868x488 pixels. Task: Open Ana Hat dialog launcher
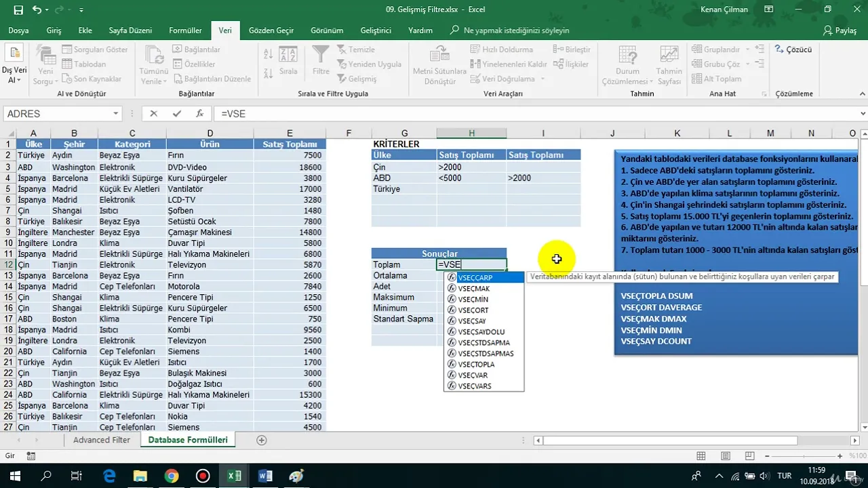coord(765,94)
